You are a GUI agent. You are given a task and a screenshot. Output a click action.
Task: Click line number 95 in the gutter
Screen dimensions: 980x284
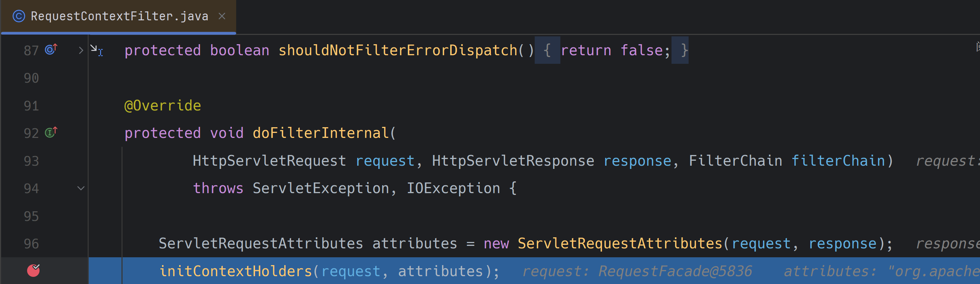point(31,216)
